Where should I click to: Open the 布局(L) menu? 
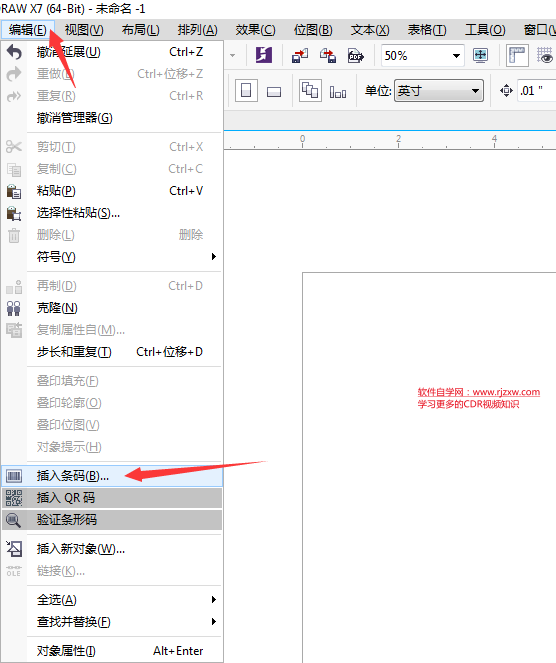point(140,30)
